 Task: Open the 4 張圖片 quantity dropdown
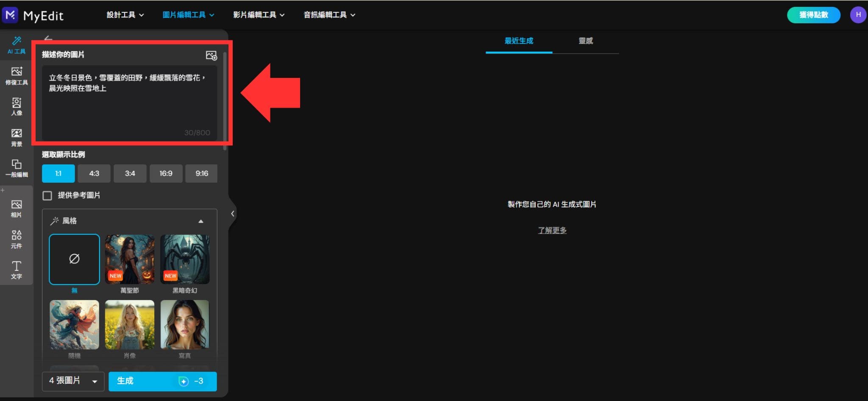tap(72, 381)
